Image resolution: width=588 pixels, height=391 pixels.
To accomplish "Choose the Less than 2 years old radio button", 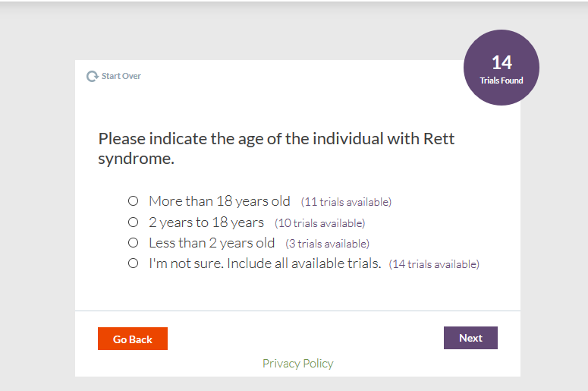I will [x=133, y=243].
